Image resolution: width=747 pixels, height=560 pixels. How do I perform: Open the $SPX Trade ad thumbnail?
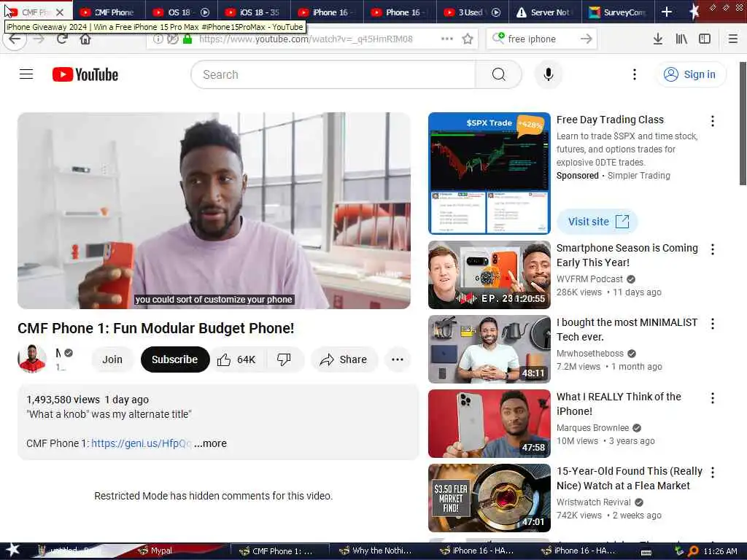click(x=489, y=174)
